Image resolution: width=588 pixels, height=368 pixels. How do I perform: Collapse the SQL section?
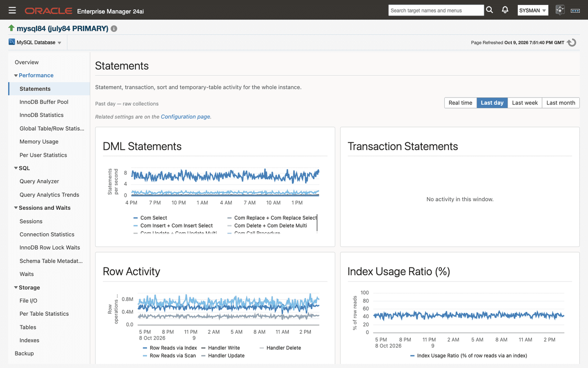pos(16,168)
